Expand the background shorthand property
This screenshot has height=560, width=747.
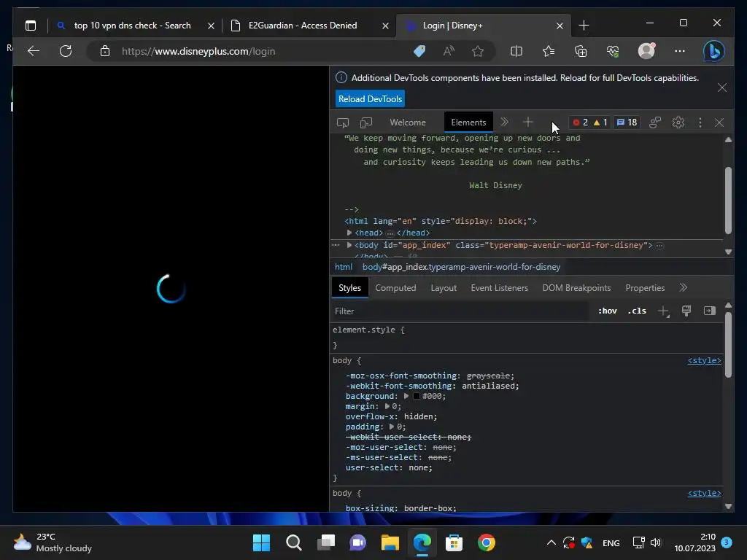point(406,396)
